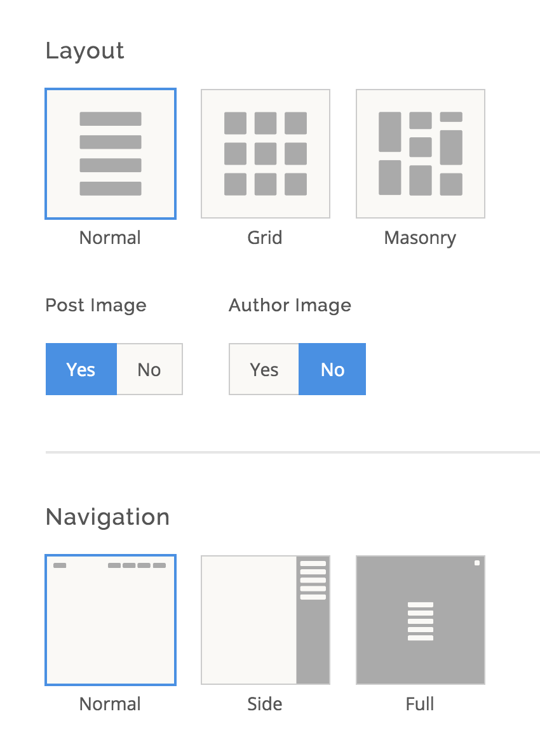This screenshot has width=540, height=756.
Task: Disable Post Image with the No button
Action: coord(149,369)
